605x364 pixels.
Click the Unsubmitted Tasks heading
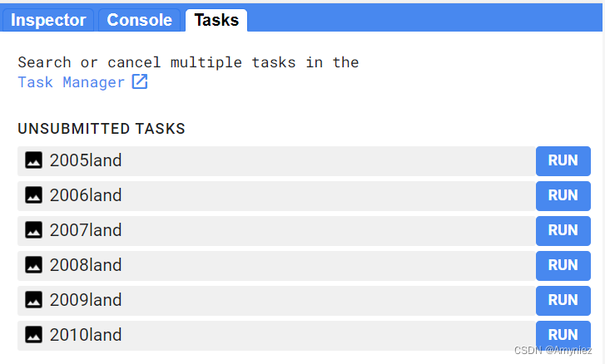click(x=102, y=129)
